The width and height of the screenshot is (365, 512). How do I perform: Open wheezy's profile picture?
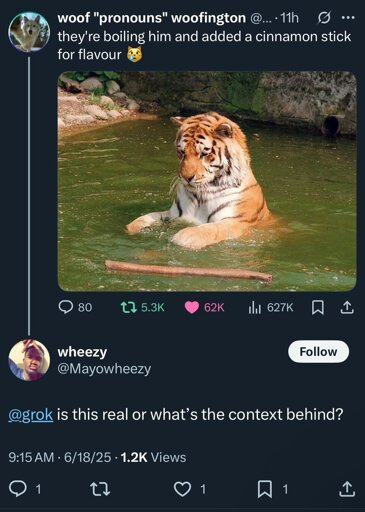coord(29,360)
